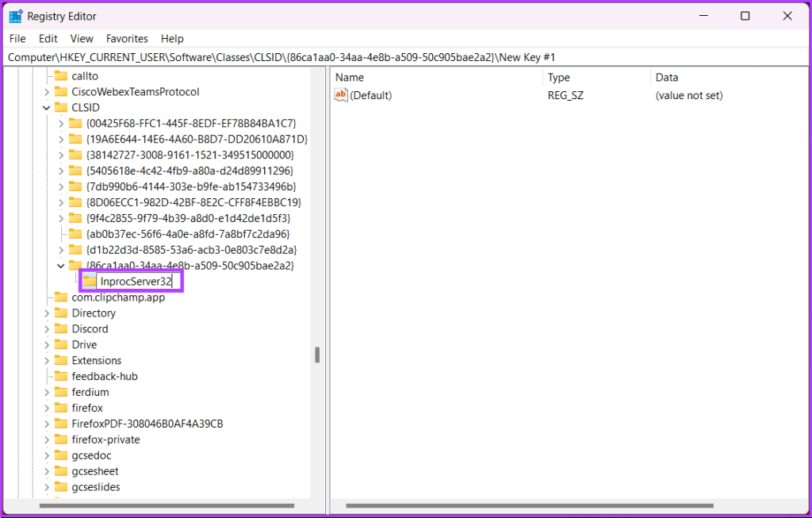
Task: Click the folder icon beside CLSID
Action: [x=61, y=107]
